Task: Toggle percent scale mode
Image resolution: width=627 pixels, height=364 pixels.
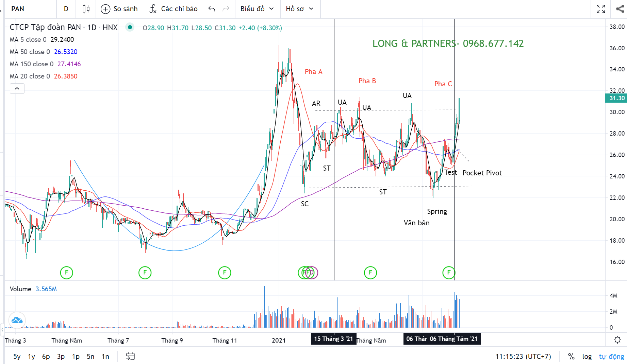Action: pos(571,356)
